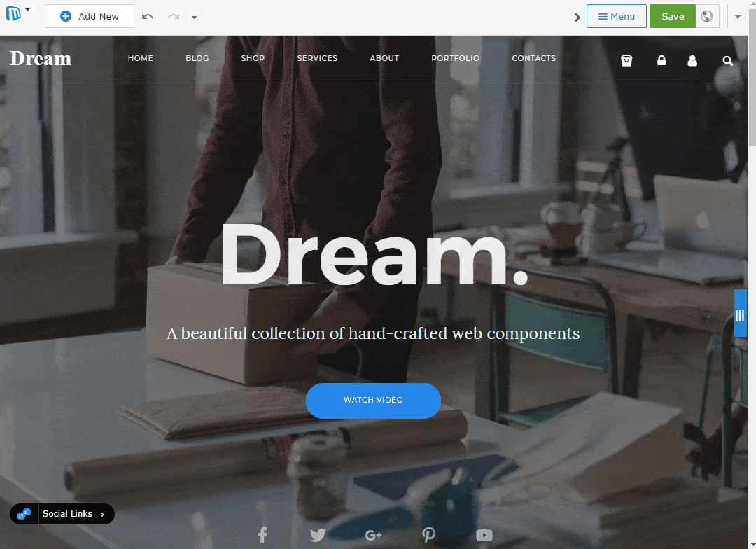This screenshot has width=756, height=549.
Task: Open the Twitter social icon
Action: click(x=318, y=535)
